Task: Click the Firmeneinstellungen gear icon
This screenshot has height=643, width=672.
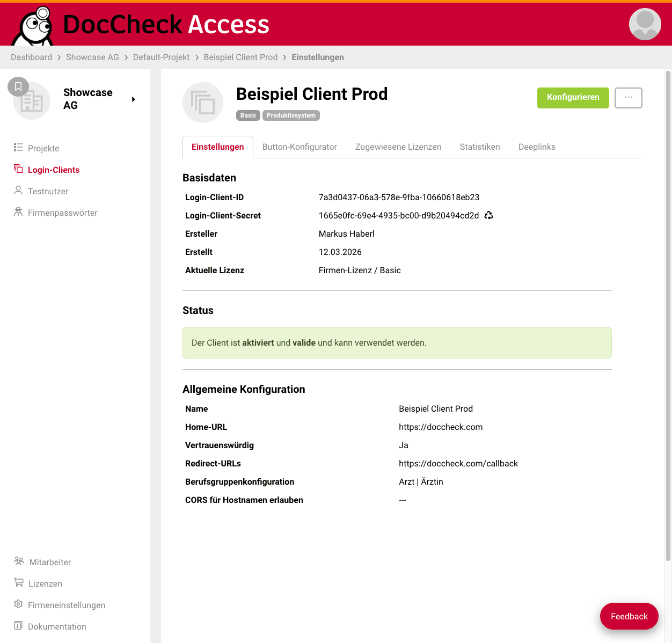Action: point(18,604)
